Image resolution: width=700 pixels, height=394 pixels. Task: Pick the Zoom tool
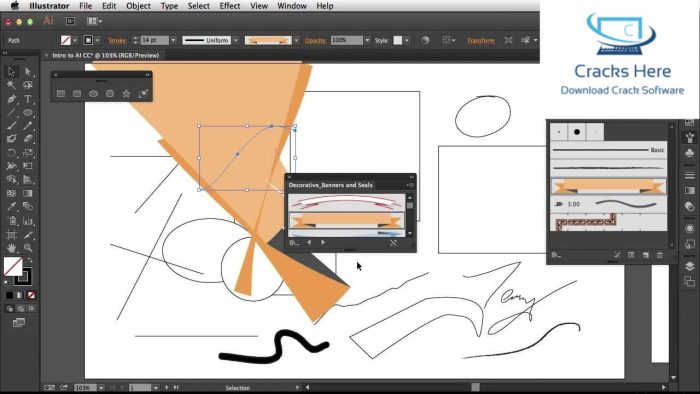28,248
